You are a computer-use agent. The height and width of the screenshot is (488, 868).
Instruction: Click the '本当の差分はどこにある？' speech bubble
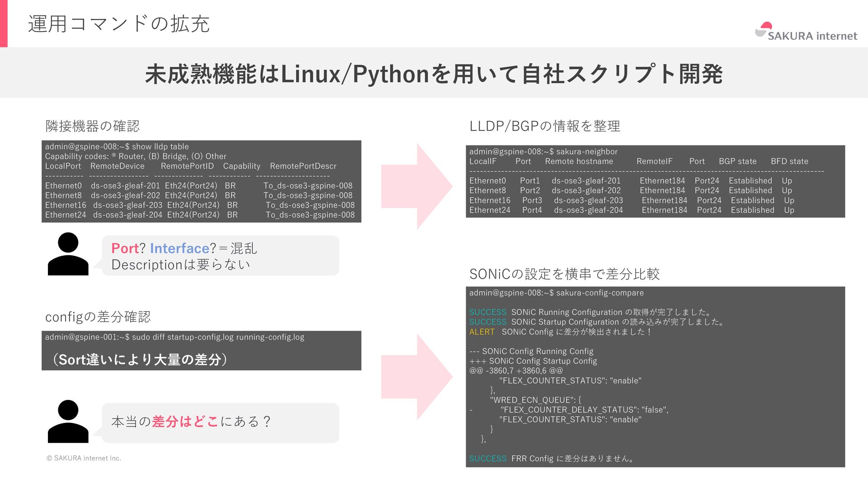220,422
